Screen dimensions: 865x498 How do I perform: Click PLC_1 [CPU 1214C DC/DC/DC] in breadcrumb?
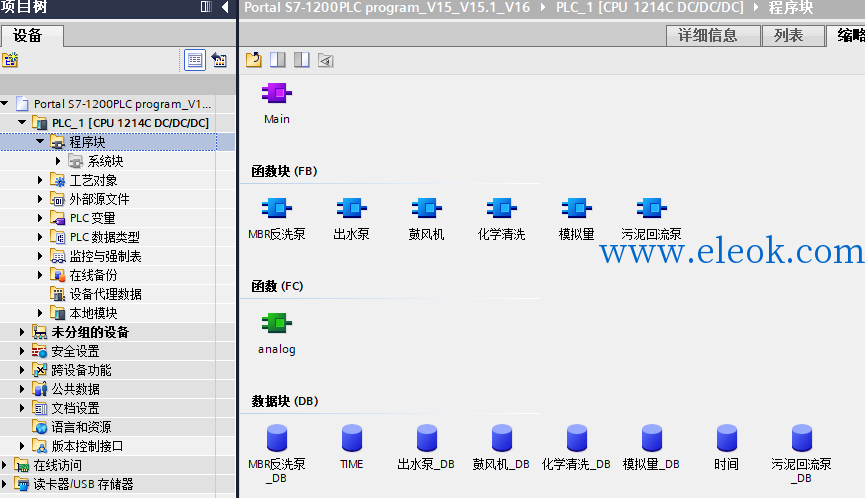point(649,7)
